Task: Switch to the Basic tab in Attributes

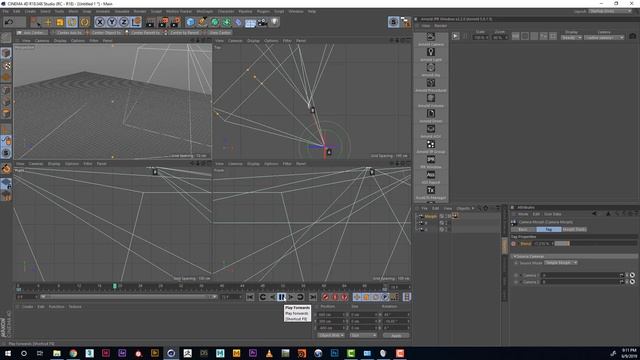Action: click(523, 229)
